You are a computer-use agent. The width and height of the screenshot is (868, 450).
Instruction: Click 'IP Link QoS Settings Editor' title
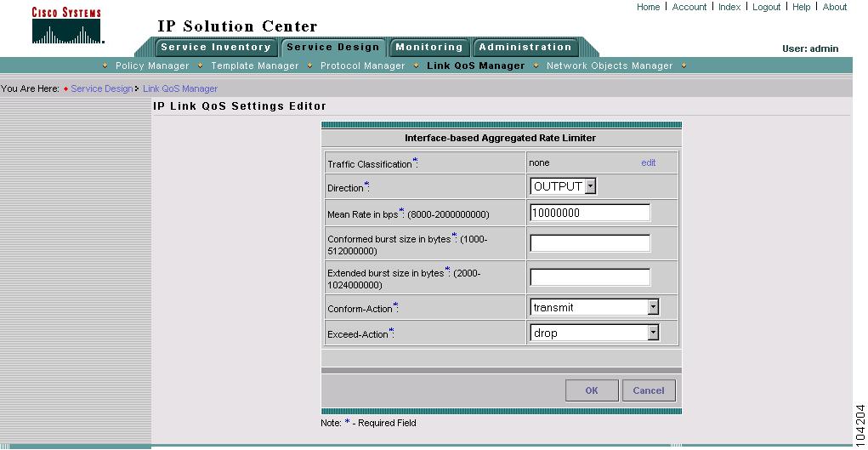pos(240,105)
